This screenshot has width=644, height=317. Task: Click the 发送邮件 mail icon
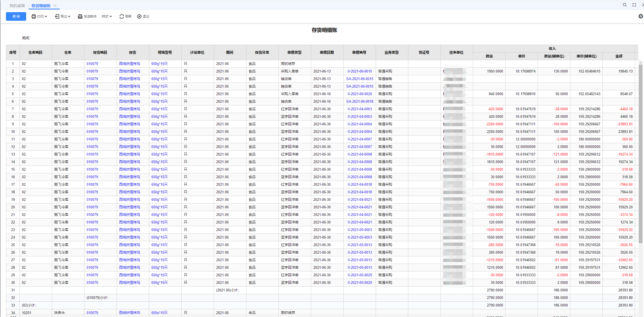(80, 16)
